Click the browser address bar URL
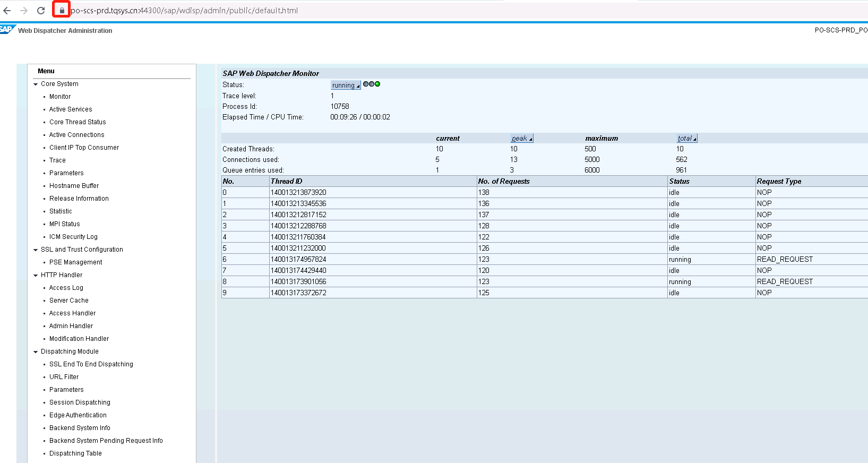Viewport: 868px width, 463px height. point(184,11)
